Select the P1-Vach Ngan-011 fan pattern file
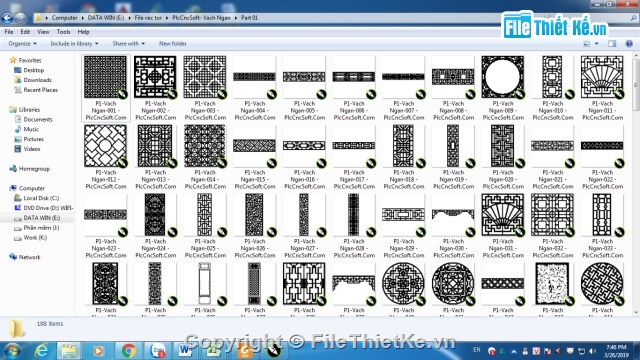 coord(602,77)
